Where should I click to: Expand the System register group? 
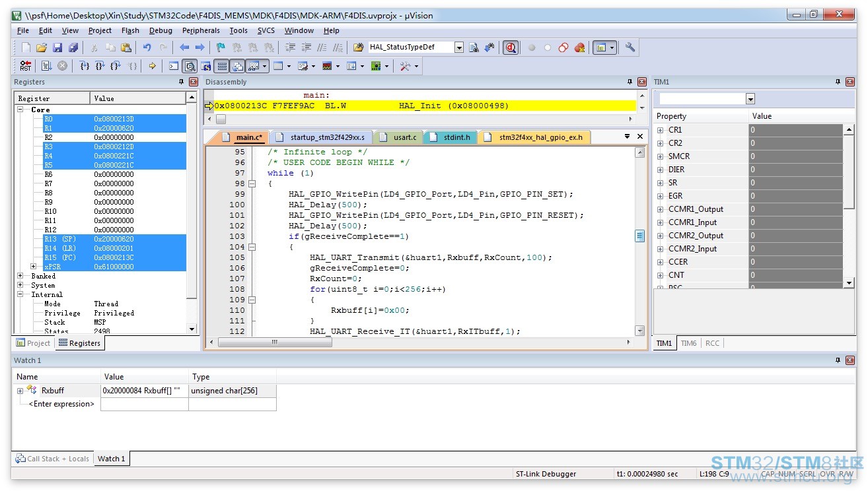20,285
